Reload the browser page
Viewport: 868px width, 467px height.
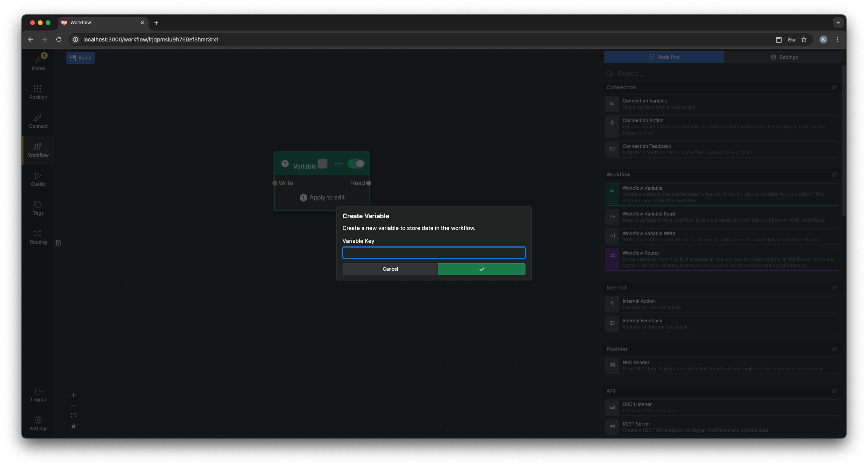(x=59, y=40)
